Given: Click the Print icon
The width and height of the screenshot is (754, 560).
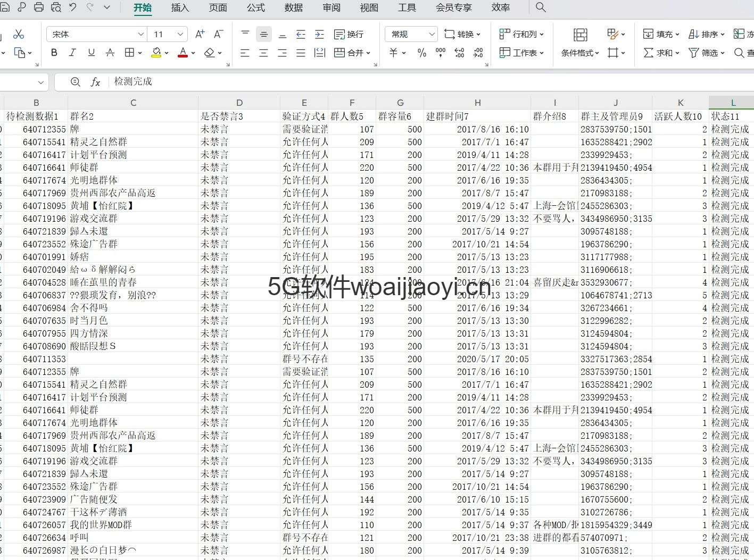Looking at the screenshot, I should coord(39,7).
